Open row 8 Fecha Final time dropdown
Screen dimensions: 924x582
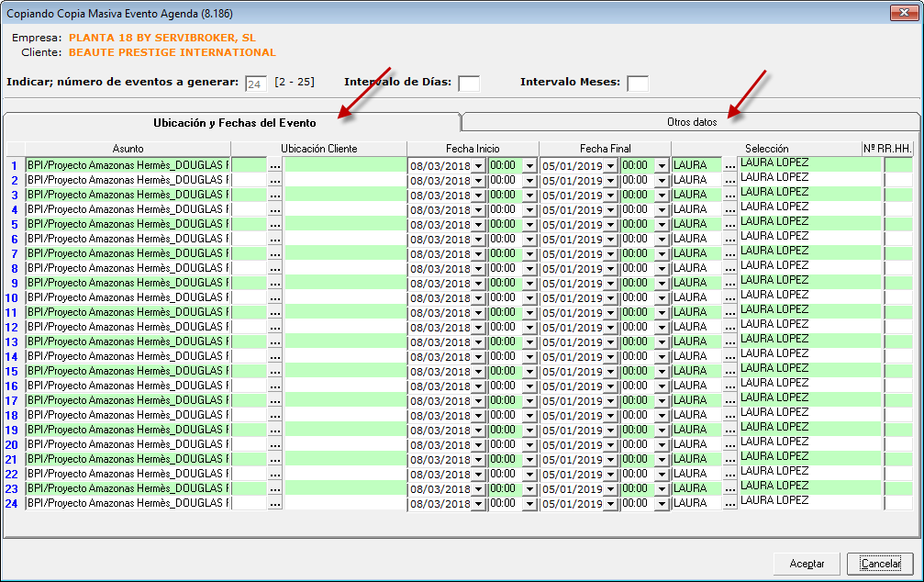[662, 269]
